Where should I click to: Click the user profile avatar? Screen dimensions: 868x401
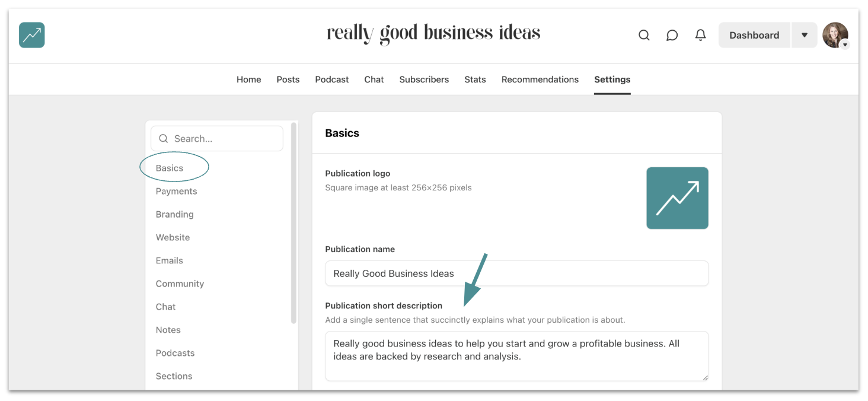click(x=835, y=35)
